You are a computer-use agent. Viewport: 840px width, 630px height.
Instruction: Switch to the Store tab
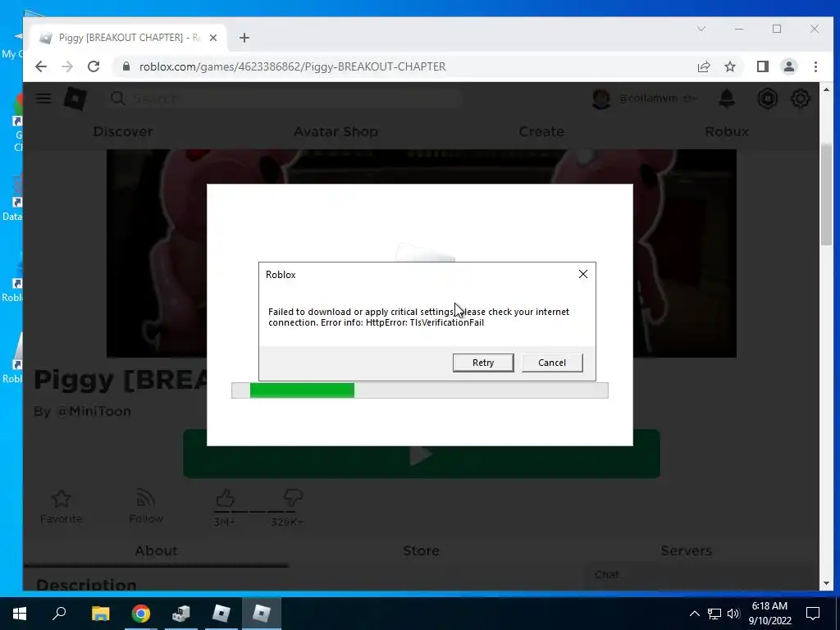tap(421, 550)
